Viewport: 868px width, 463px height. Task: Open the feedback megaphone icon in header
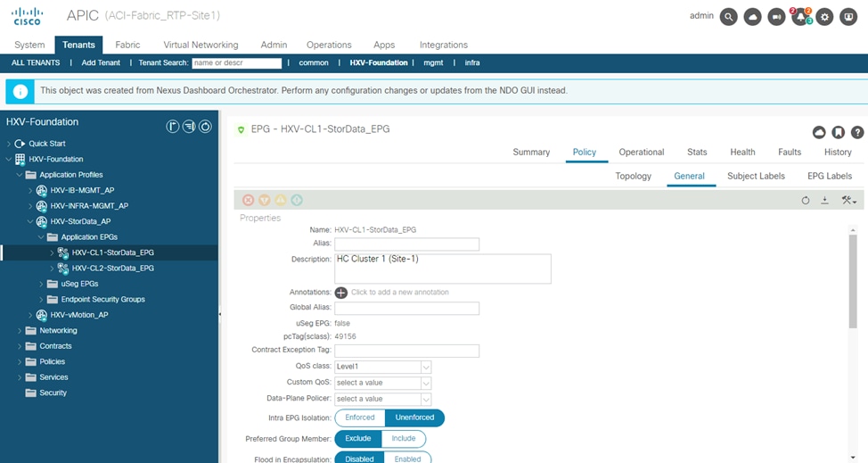click(x=776, y=17)
